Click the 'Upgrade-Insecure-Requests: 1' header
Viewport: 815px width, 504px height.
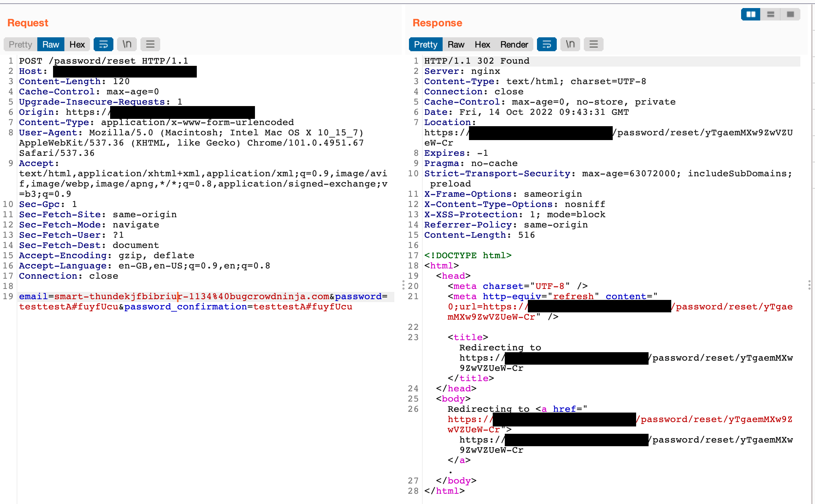coord(101,102)
